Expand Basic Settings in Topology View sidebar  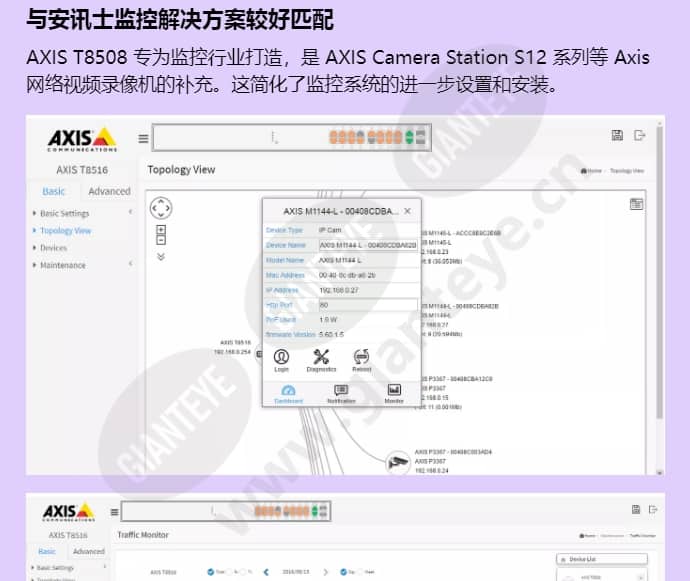coord(65,213)
